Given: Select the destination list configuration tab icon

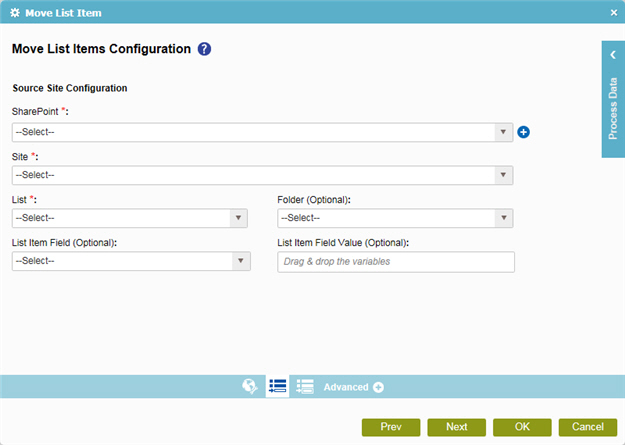Looking at the screenshot, I should (305, 386).
